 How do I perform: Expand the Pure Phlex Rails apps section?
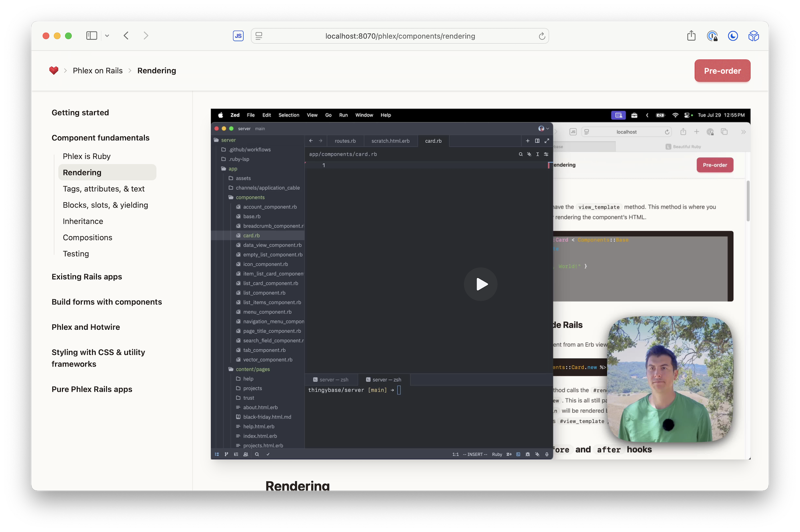tap(92, 389)
